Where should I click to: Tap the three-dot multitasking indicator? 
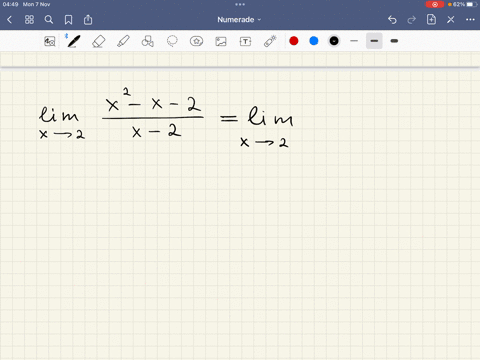(240, 4)
